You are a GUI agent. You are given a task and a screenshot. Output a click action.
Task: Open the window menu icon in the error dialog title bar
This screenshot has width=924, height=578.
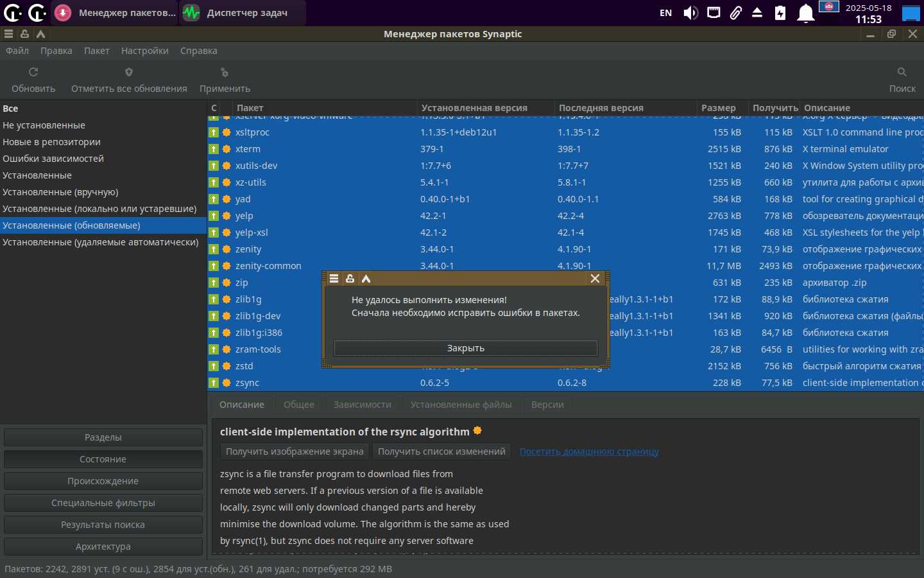click(334, 279)
